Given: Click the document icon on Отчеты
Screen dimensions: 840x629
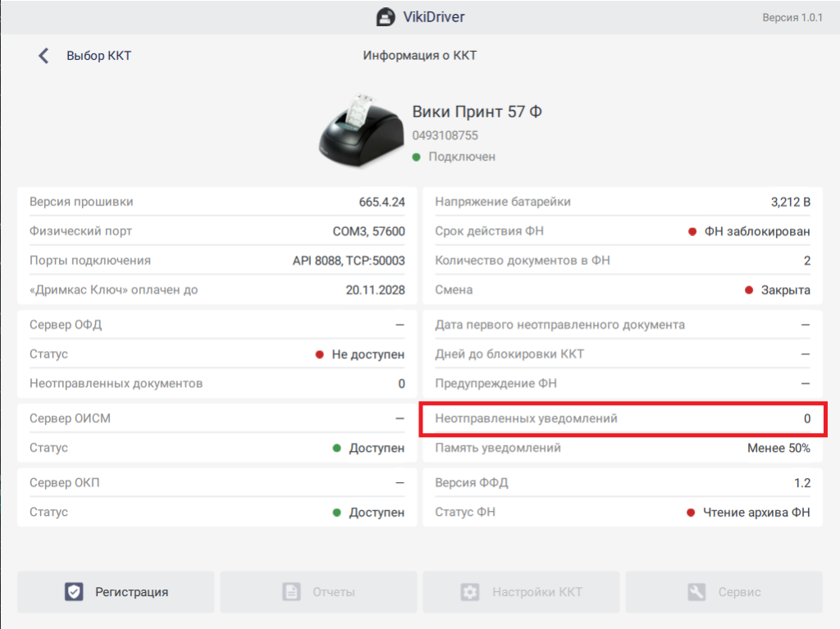Looking at the screenshot, I should tap(291, 592).
